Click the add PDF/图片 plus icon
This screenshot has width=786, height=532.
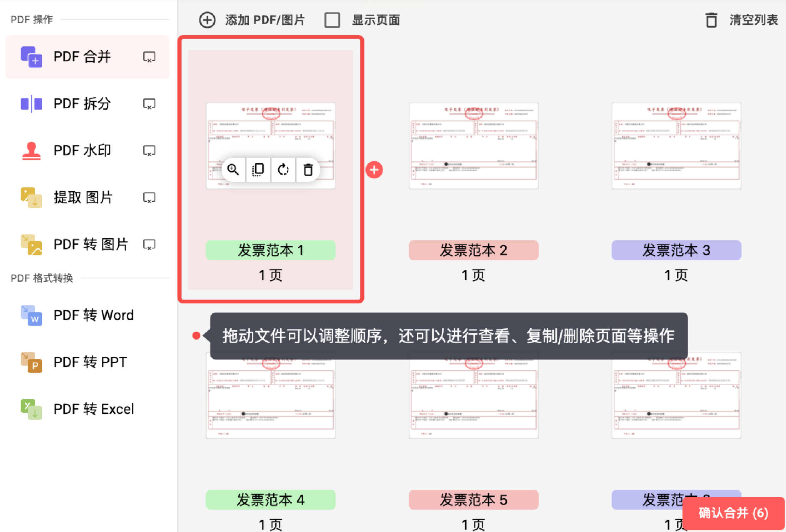[207, 20]
